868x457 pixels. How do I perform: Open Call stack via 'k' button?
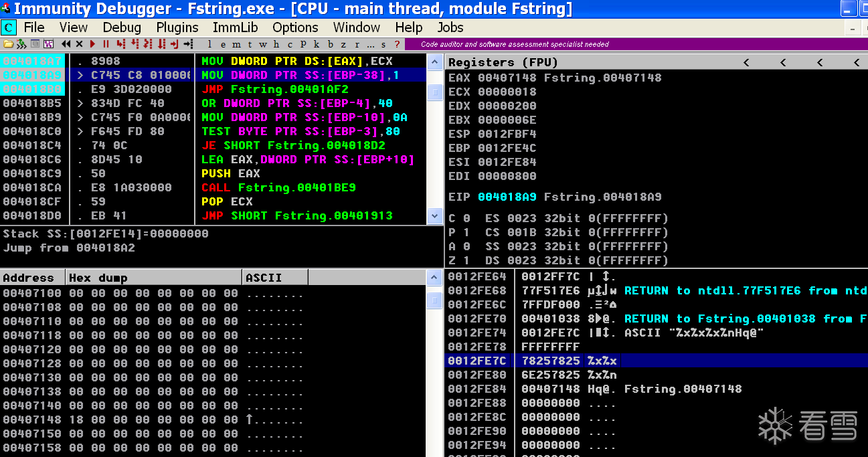pos(317,44)
